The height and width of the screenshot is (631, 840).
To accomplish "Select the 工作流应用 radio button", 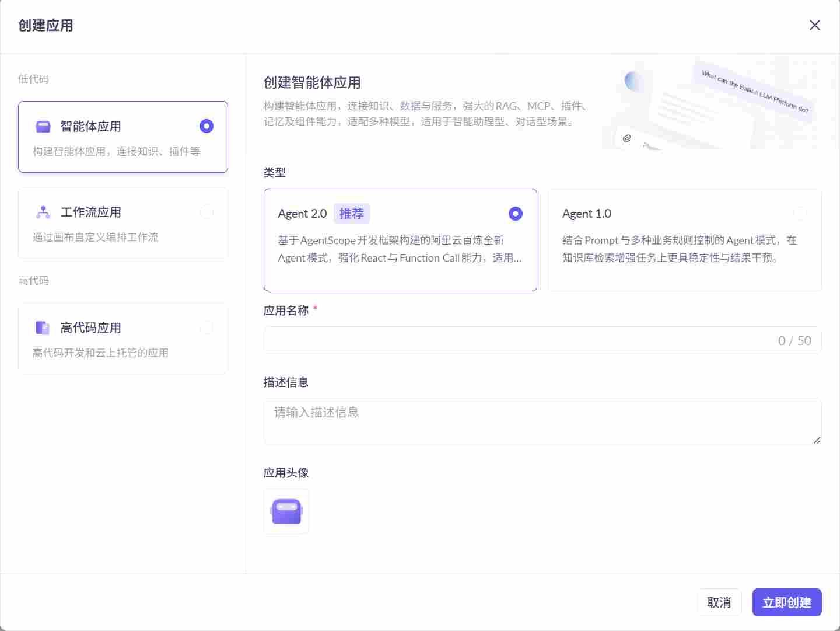I will [207, 212].
